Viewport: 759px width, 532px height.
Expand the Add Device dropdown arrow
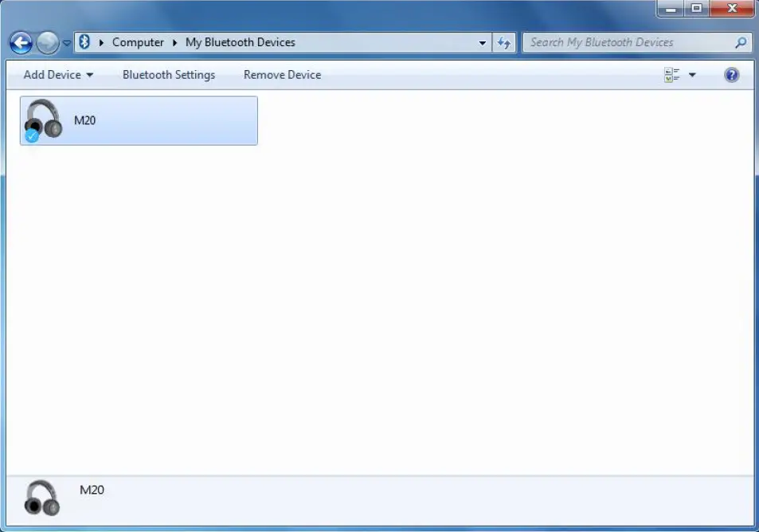89,75
